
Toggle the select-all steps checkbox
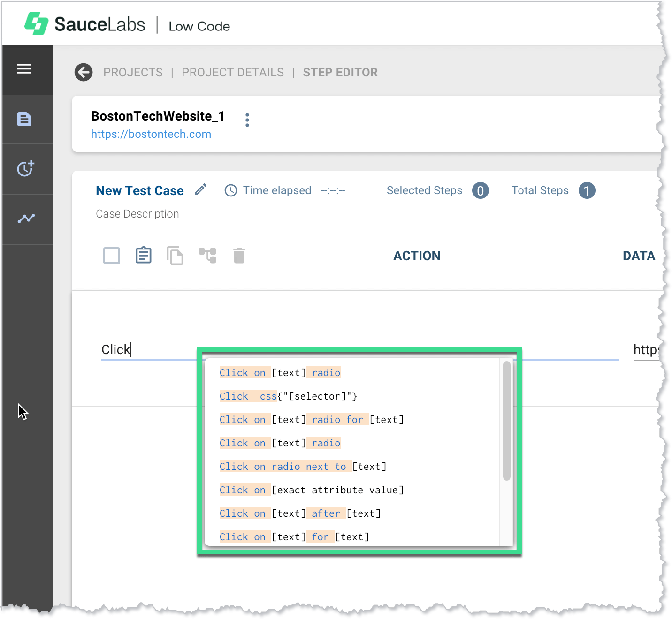point(111,255)
